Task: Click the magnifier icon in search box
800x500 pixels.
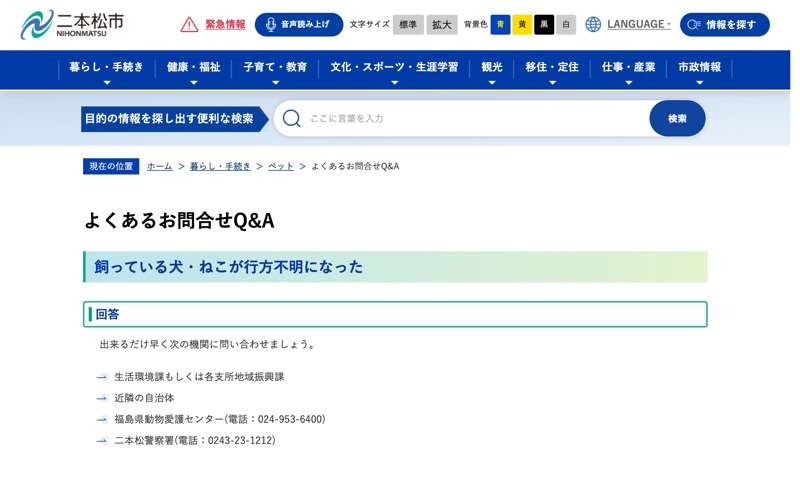Action: [291, 118]
